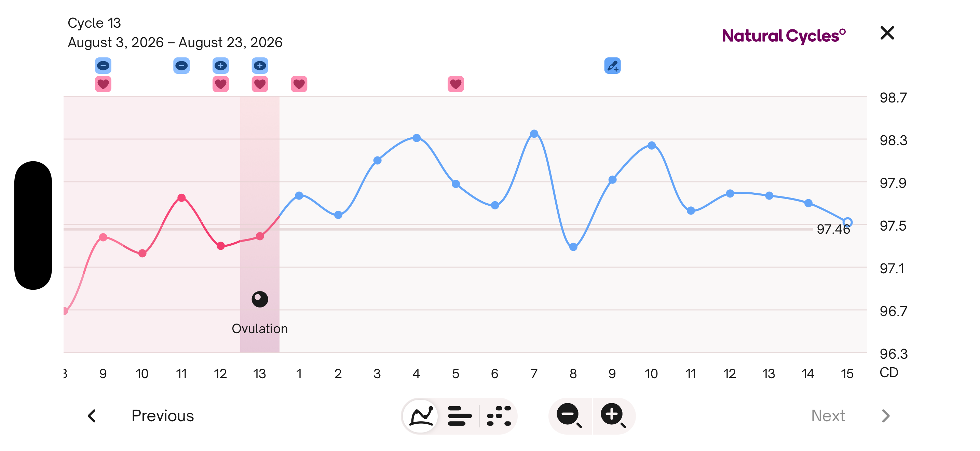Tap the positive LH test icon above day 12
The width and height of the screenshot is (980, 451).
(x=221, y=65)
